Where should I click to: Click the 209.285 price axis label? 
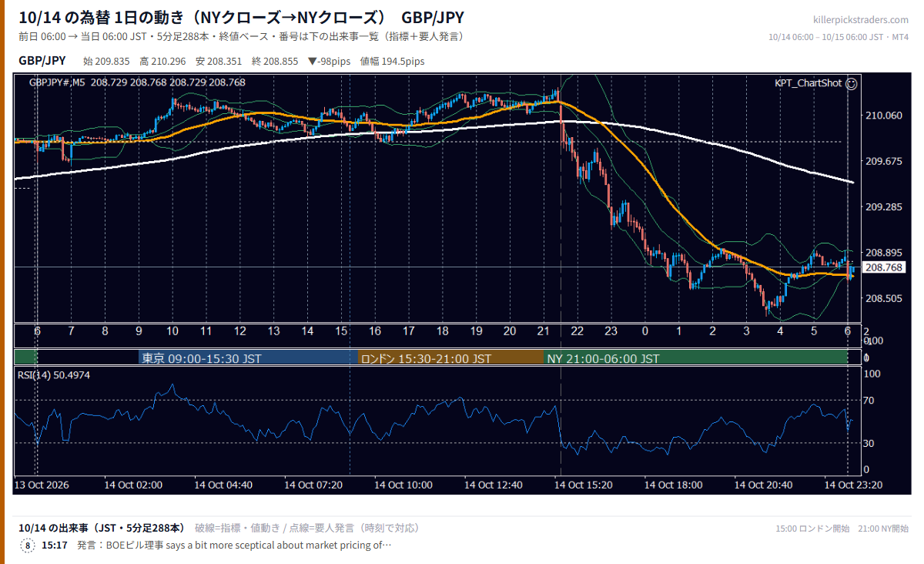[x=884, y=207]
